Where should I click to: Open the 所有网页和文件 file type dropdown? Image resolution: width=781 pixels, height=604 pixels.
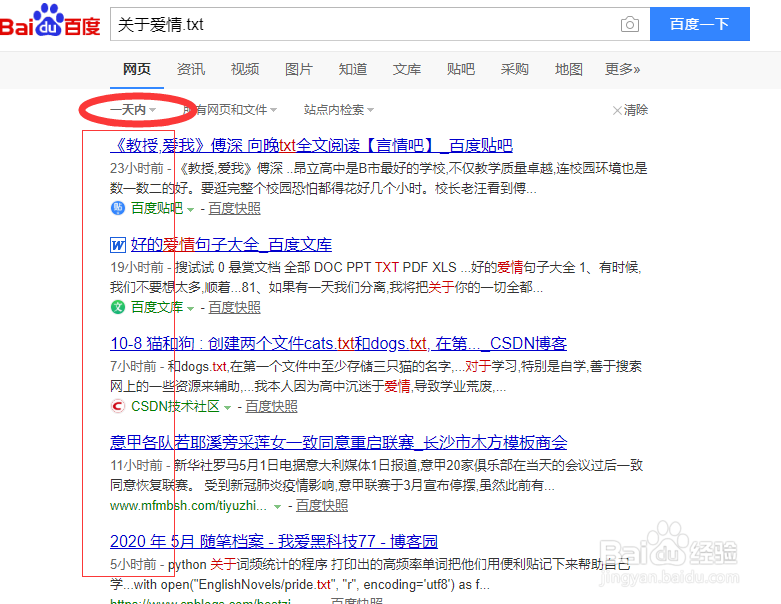[230, 110]
